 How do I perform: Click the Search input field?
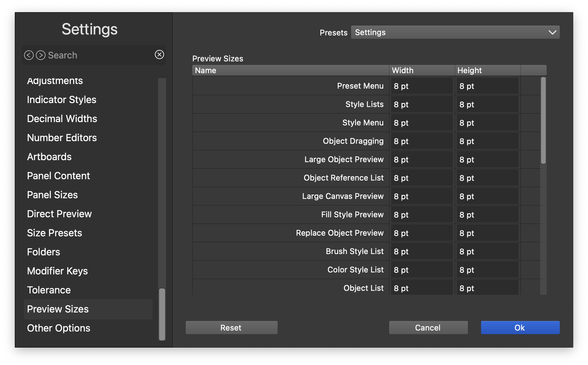coord(98,55)
